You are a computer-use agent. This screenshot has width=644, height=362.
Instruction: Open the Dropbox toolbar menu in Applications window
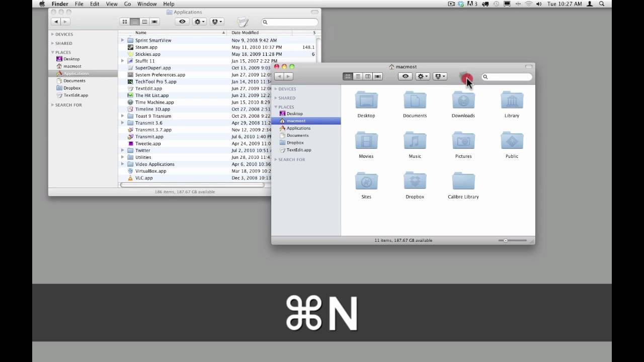(x=217, y=22)
